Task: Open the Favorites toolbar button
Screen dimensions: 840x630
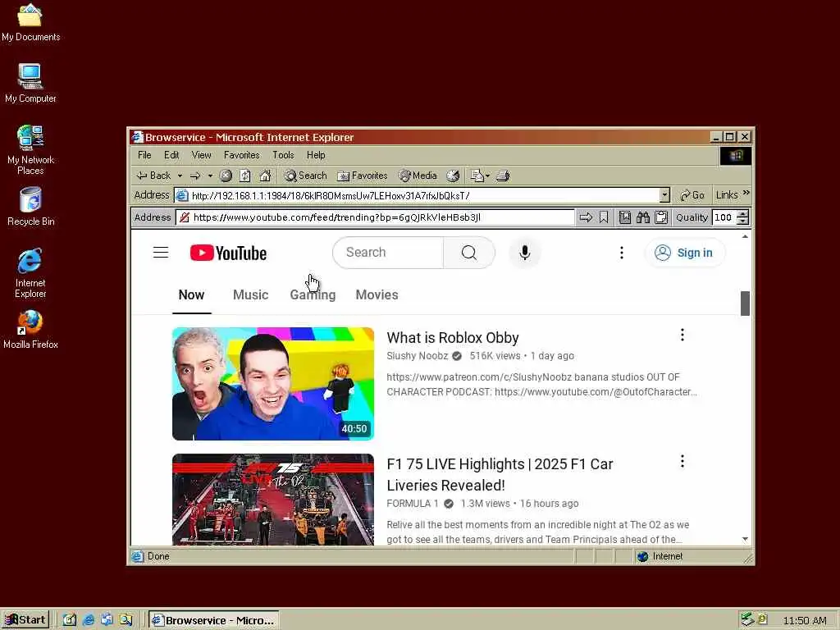Action: tap(362, 176)
